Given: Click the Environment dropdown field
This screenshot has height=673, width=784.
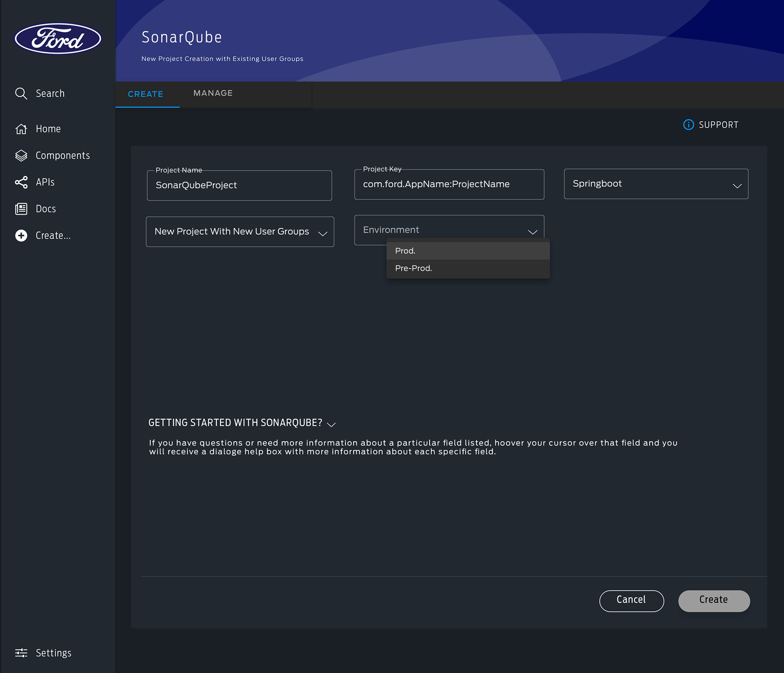Looking at the screenshot, I should tap(449, 230).
